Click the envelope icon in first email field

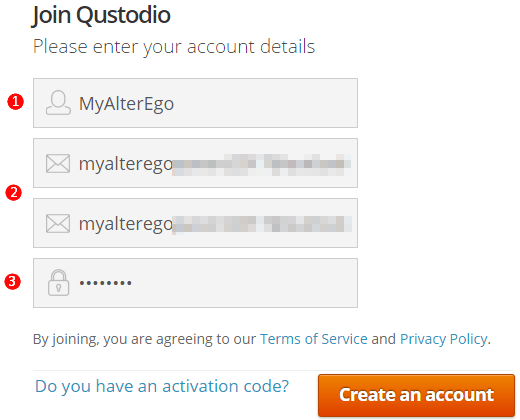[x=58, y=163]
